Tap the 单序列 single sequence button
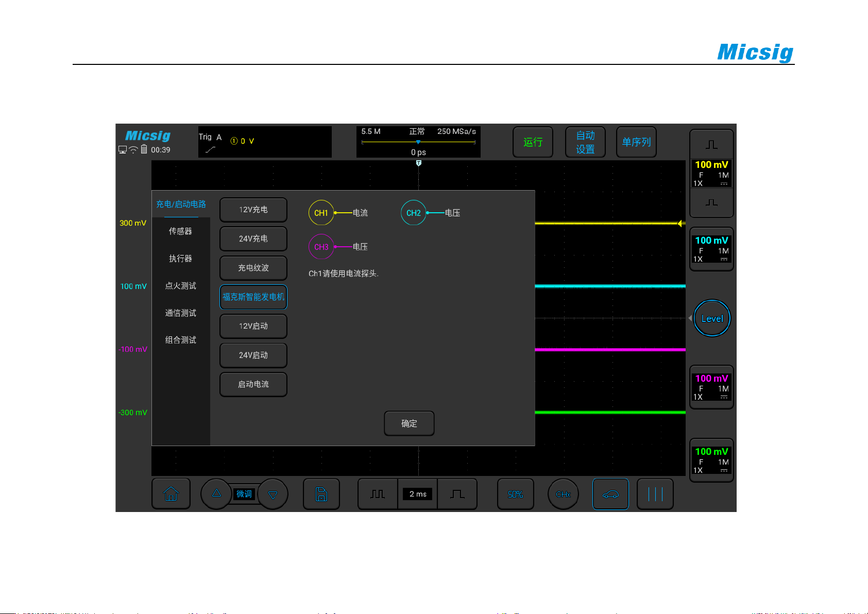The height and width of the screenshot is (614, 868). tap(636, 142)
